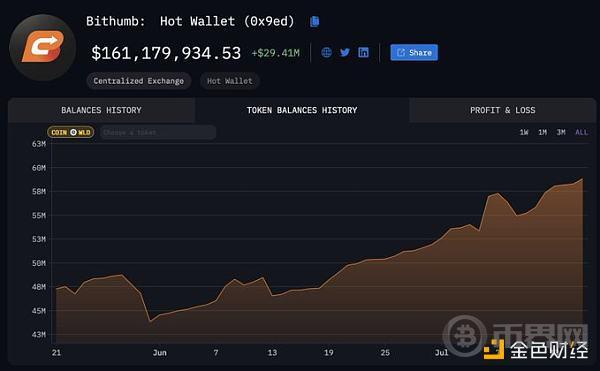Select the 1W time range
The height and width of the screenshot is (371, 600).
524,132
